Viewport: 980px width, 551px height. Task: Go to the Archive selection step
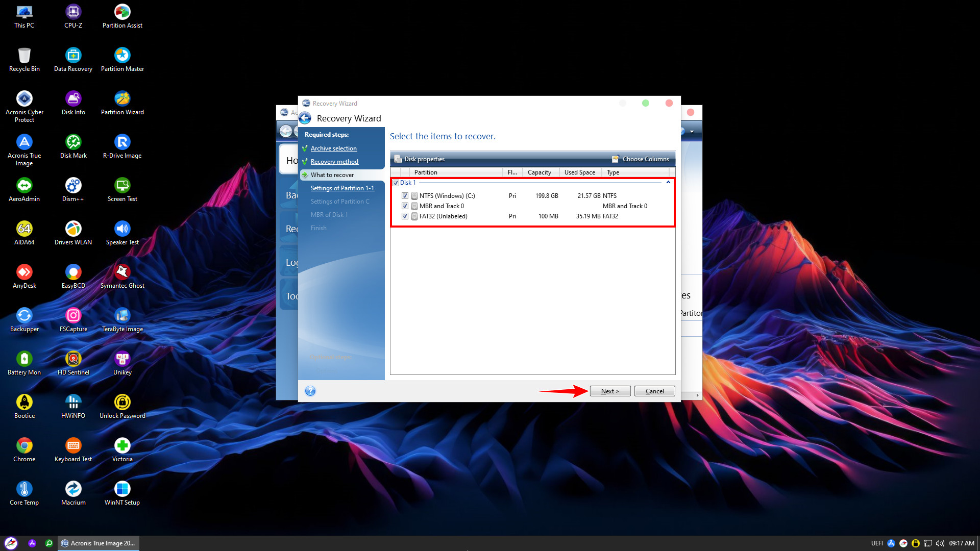333,148
